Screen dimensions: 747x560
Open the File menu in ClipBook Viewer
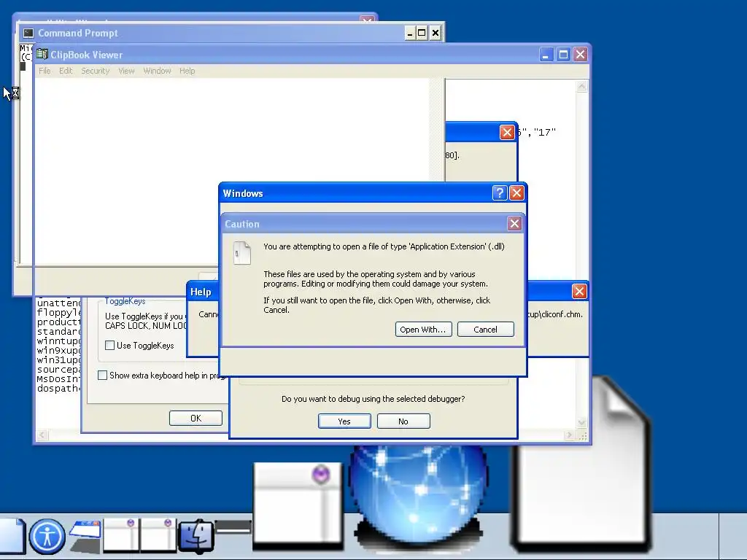click(44, 71)
